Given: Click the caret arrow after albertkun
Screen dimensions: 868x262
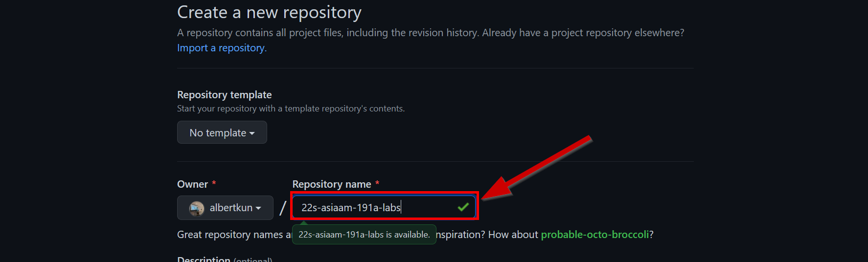Looking at the screenshot, I should point(258,208).
